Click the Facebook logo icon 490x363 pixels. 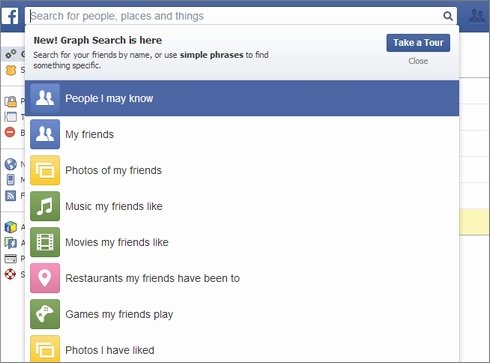[x=10, y=16]
